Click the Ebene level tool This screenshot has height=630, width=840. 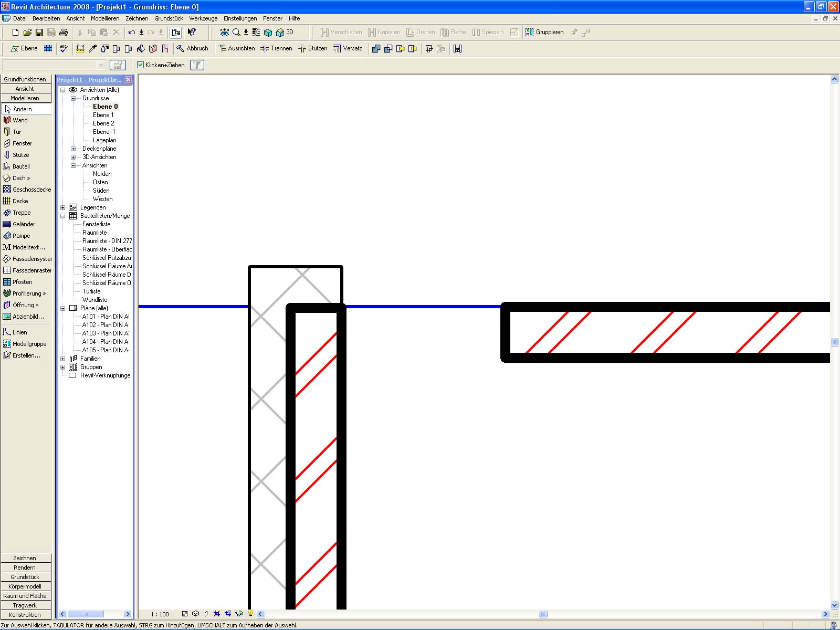(24, 48)
